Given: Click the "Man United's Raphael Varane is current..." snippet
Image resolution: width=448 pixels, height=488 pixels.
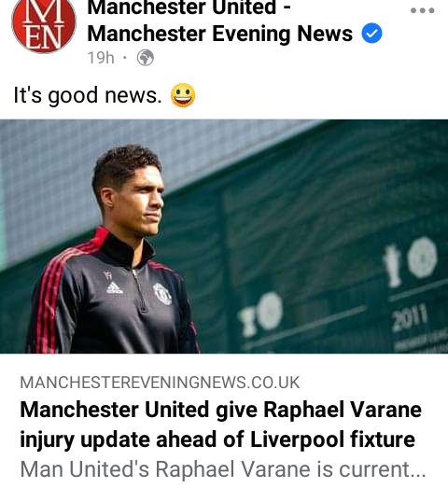Looking at the screenshot, I should (x=223, y=469).
